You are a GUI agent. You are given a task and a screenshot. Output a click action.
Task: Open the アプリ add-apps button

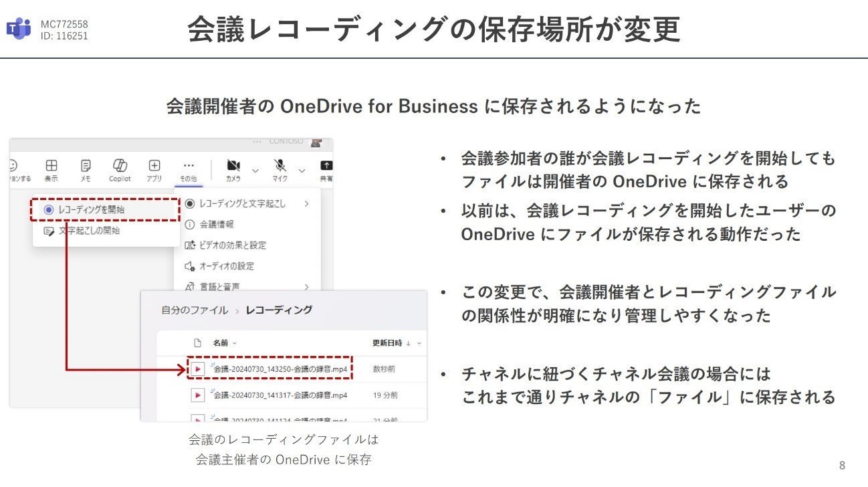154,170
